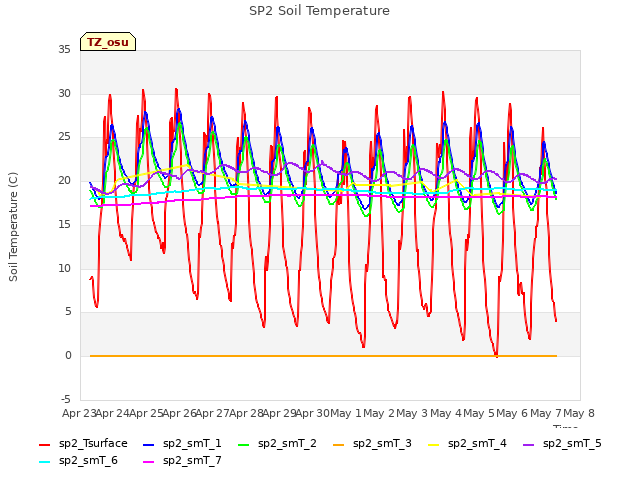Screen dimensions: 640x480
Task: Click the May 4 x-axis tick label
Action: click(446, 413)
